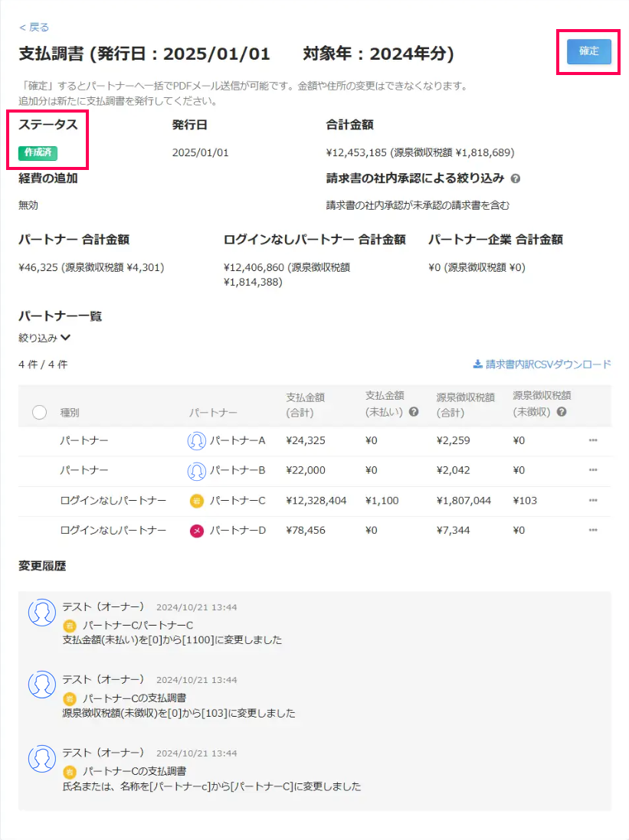Select パートナーA name in the table
Viewport: 629px width, 840px height.
(x=238, y=440)
